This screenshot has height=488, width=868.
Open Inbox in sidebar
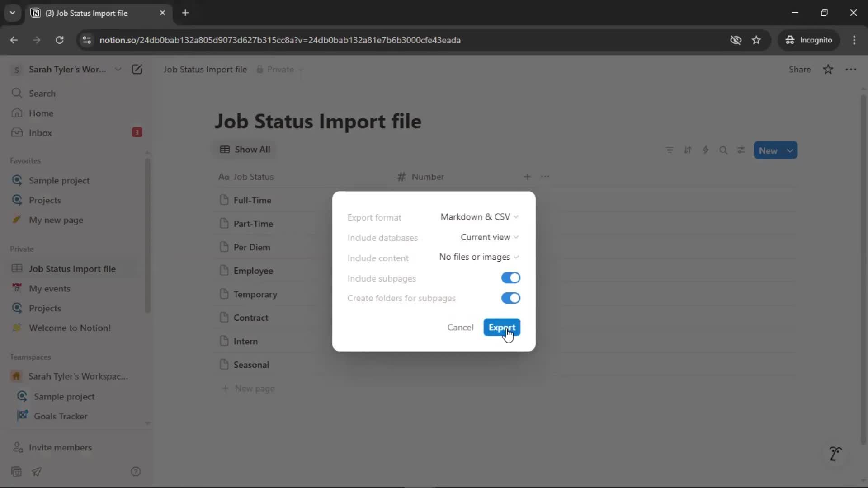(x=40, y=133)
